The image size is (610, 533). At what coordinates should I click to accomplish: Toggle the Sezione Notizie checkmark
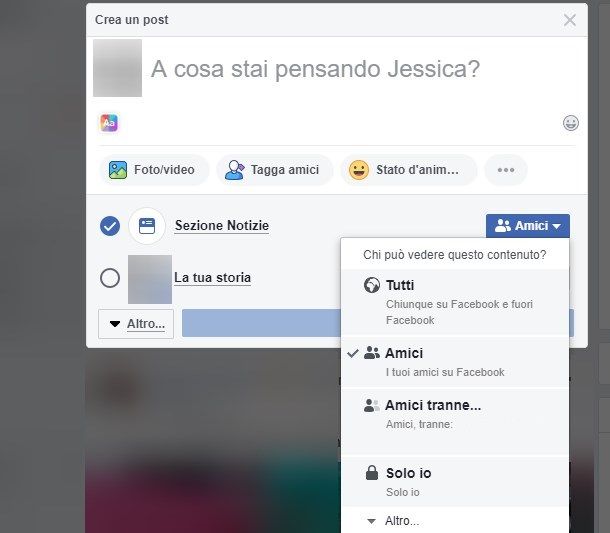(110, 226)
